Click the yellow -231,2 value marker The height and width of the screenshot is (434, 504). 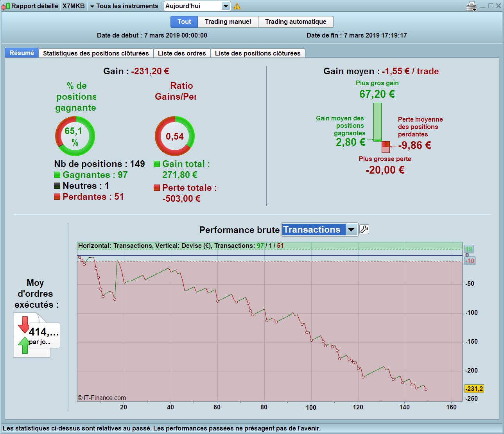coord(474,389)
